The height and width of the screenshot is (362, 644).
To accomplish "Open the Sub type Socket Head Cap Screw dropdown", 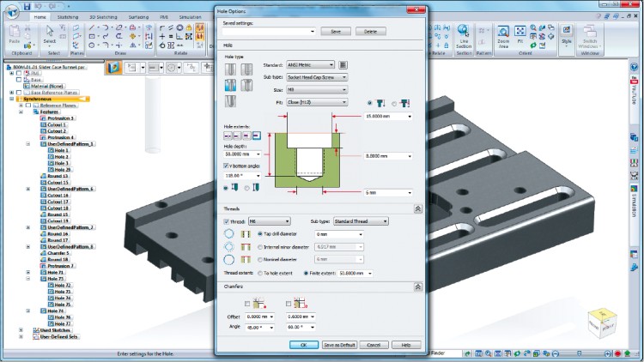I will 316,77.
